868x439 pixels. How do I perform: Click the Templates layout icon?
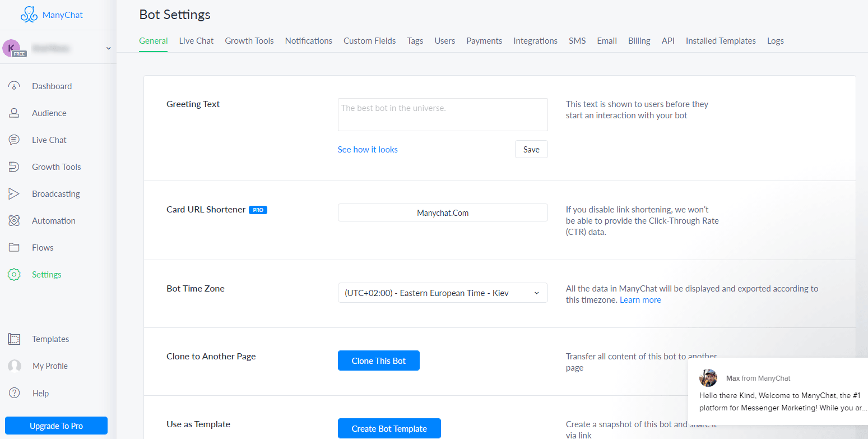click(x=14, y=339)
